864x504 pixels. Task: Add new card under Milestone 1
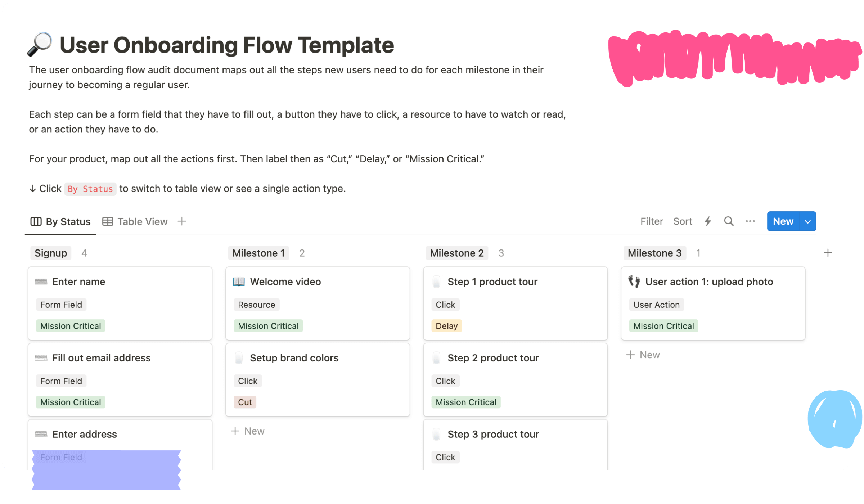point(248,431)
